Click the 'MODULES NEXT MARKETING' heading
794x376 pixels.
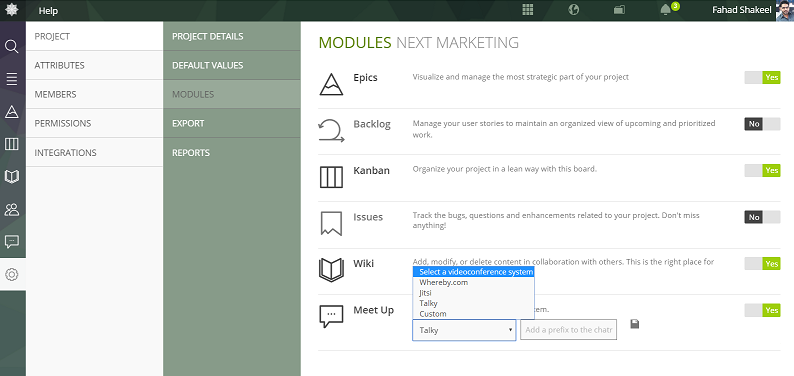(x=419, y=43)
